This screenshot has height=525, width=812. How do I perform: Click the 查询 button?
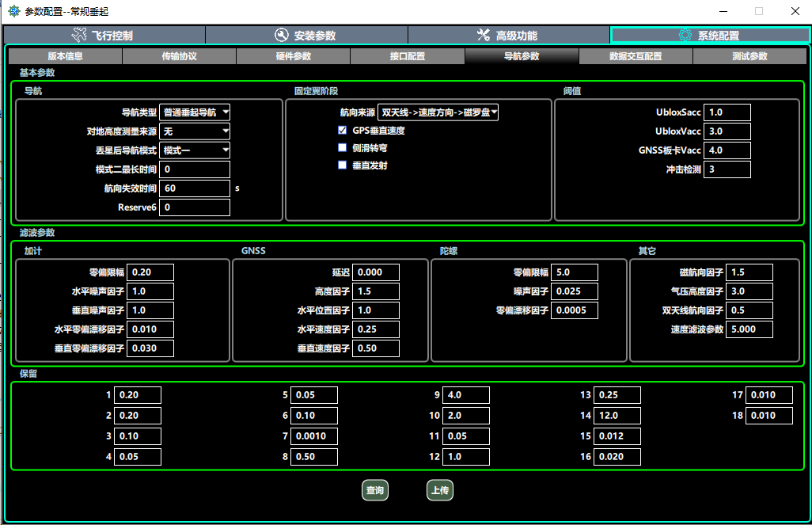coord(375,490)
